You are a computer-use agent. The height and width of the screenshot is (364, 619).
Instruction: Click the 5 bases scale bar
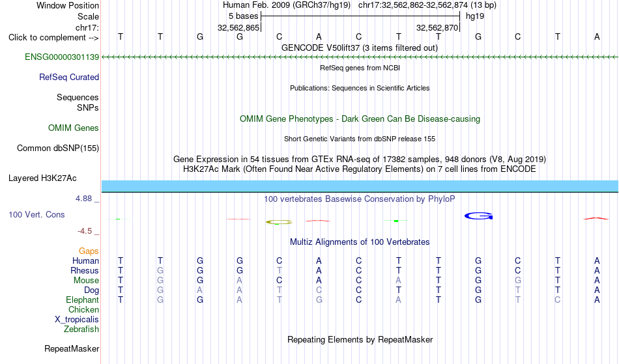coord(360,16)
